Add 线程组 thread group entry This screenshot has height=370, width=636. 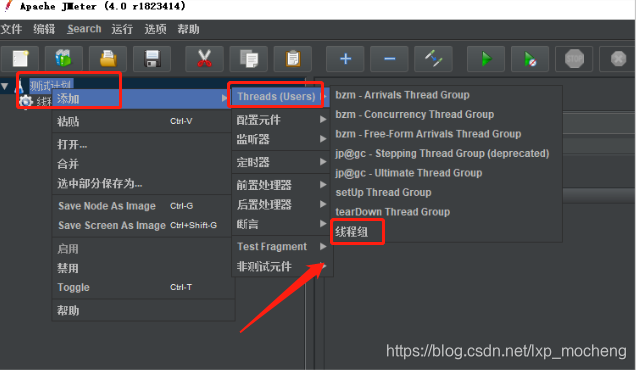click(x=446, y=232)
